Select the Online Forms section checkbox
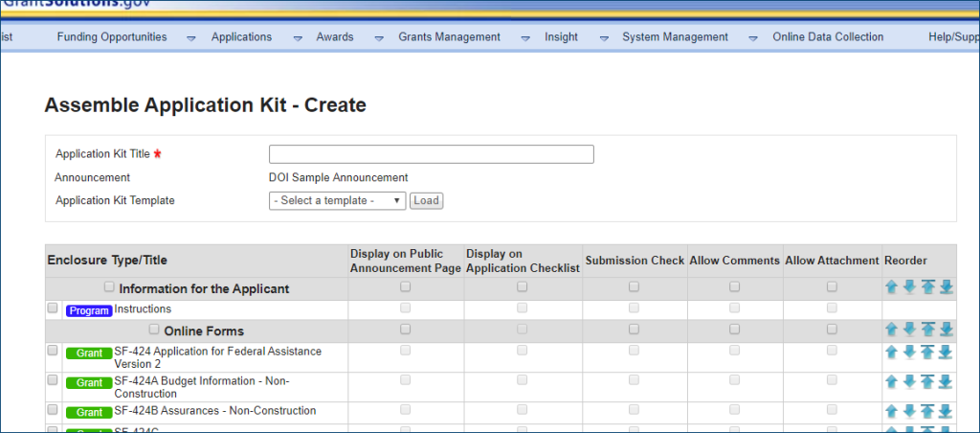 (x=154, y=330)
